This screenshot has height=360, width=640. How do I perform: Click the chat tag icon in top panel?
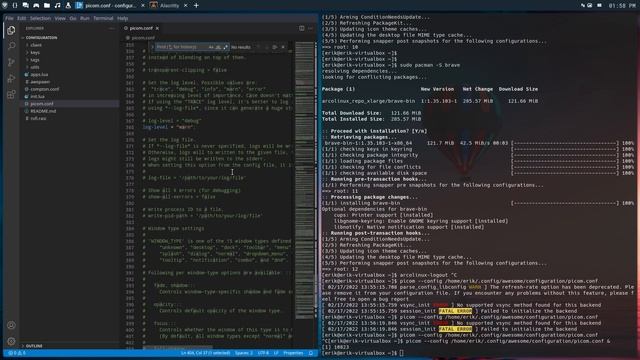point(25,5)
